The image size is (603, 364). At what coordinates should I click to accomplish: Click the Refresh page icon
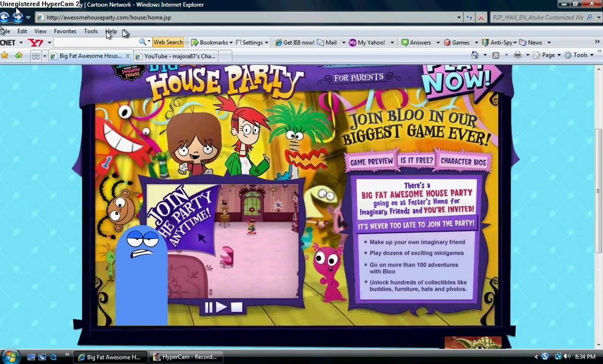(469, 17)
